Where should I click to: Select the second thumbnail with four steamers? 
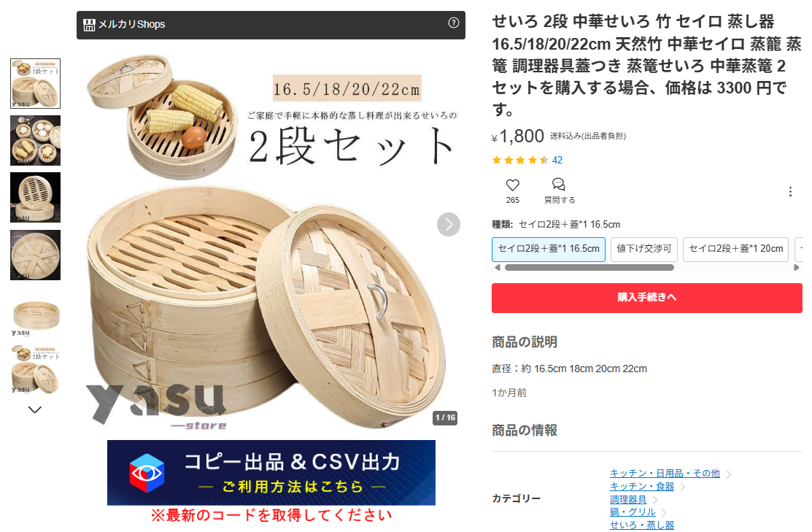tap(35, 140)
